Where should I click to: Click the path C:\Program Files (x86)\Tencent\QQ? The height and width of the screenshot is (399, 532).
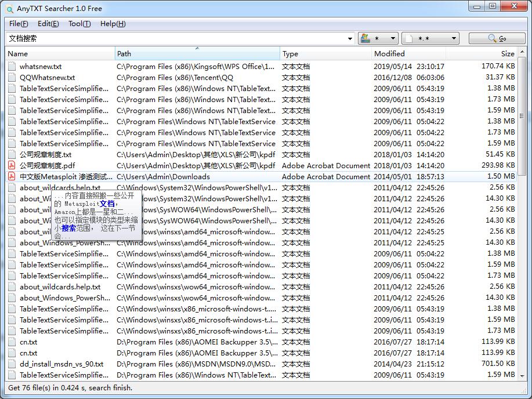[x=175, y=78]
